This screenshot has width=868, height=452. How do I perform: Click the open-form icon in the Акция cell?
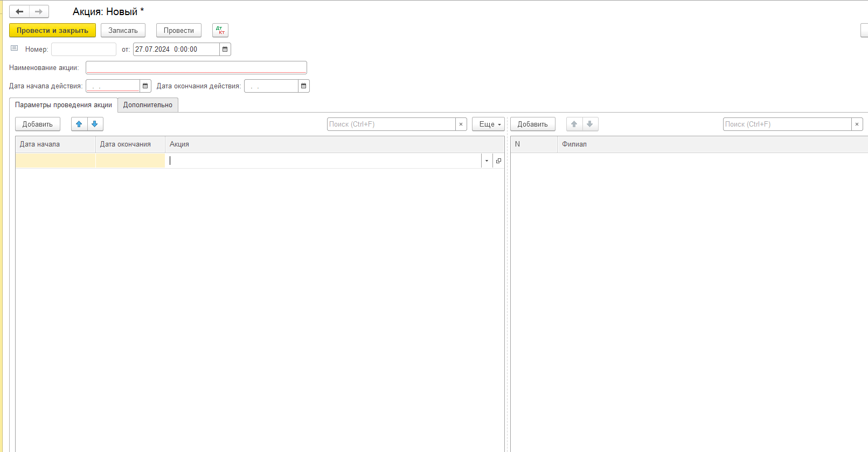click(x=498, y=161)
